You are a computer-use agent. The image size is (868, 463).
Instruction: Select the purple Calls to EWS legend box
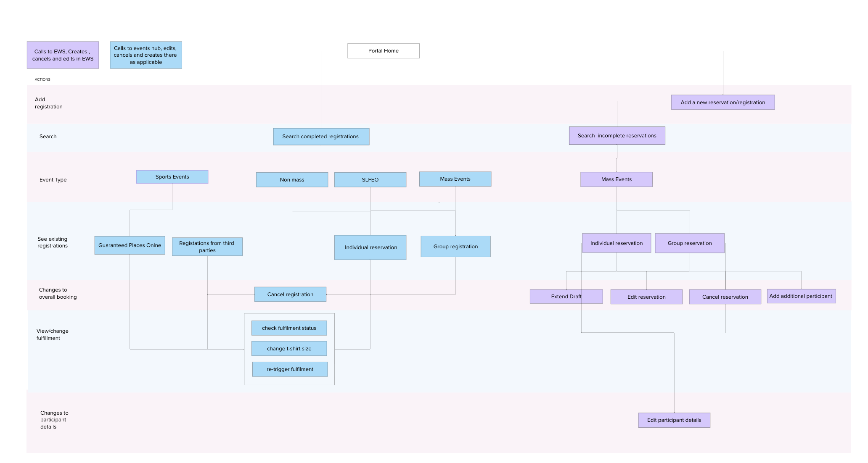point(63,55)
